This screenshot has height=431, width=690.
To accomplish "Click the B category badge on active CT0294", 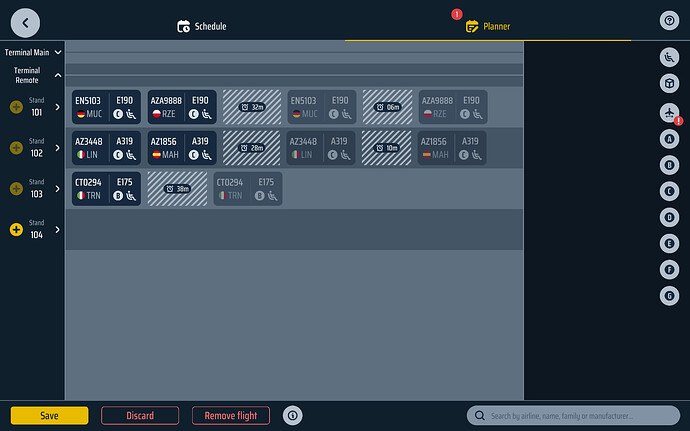I will coord(118,195).
